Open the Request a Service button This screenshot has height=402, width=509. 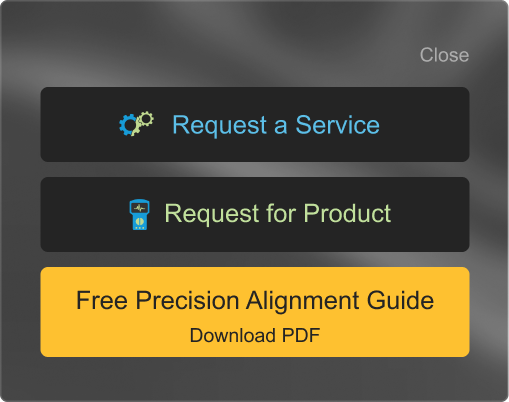click(x=255, y=124)
